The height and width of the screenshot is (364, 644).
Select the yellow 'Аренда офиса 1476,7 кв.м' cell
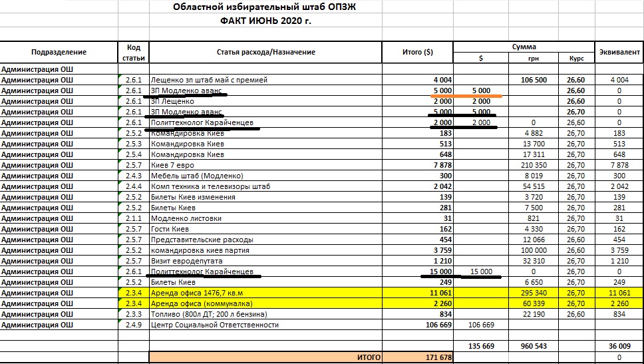pos(265,293)
